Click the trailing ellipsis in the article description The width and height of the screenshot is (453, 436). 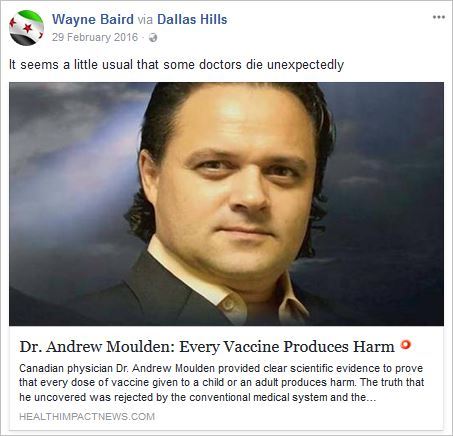coord(371,398)
